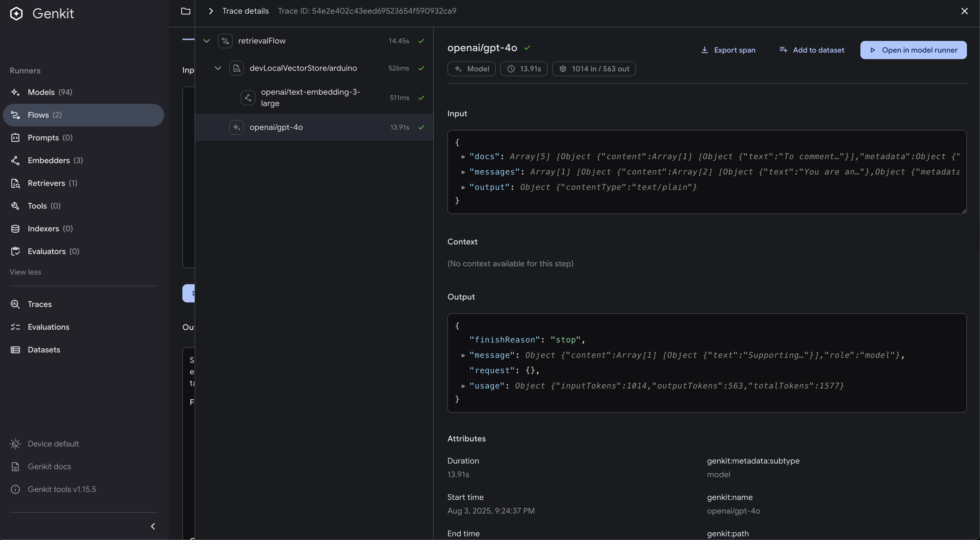Click the 526ms duration of devLocalVectorStore

coord(399,68)
